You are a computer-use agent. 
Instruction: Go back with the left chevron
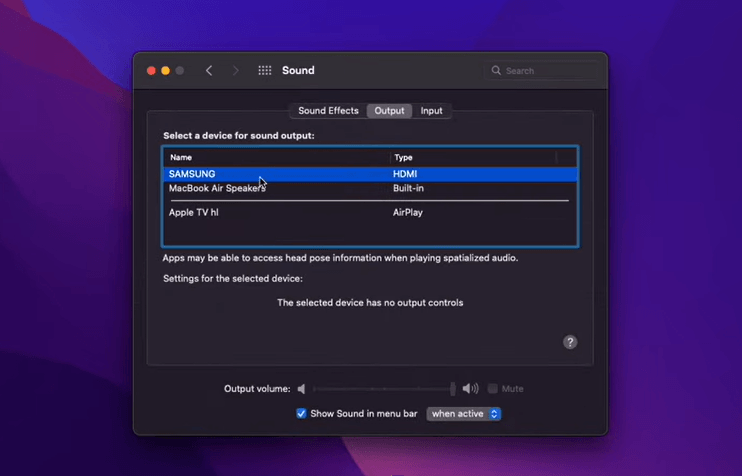pos(209,71)
